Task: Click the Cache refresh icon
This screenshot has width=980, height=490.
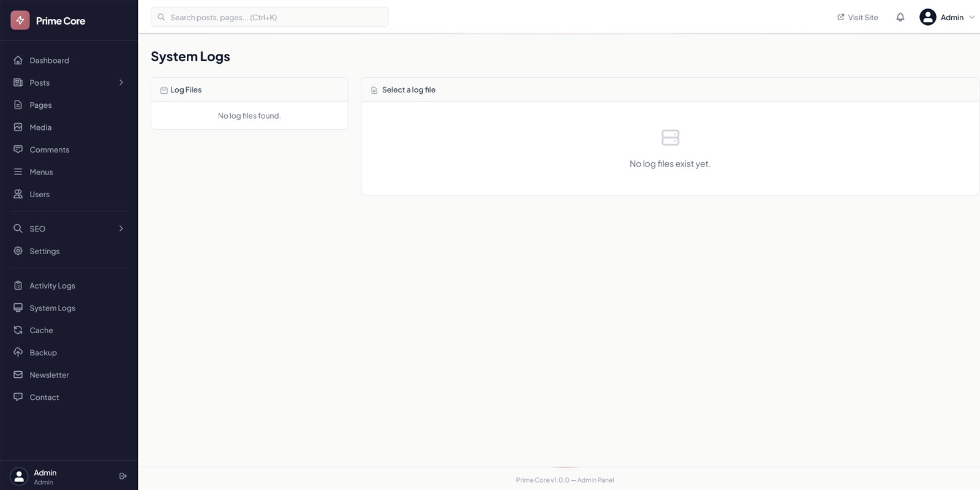Action: (18, 330)
